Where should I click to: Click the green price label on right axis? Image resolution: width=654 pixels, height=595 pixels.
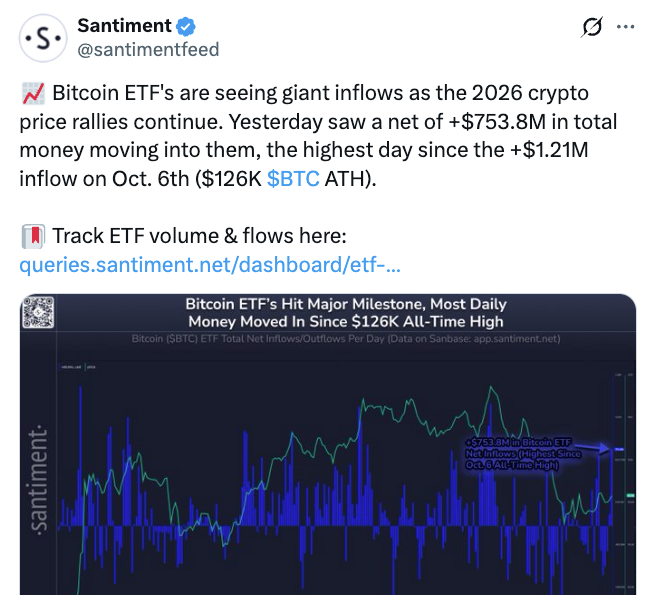coord(630,495)
